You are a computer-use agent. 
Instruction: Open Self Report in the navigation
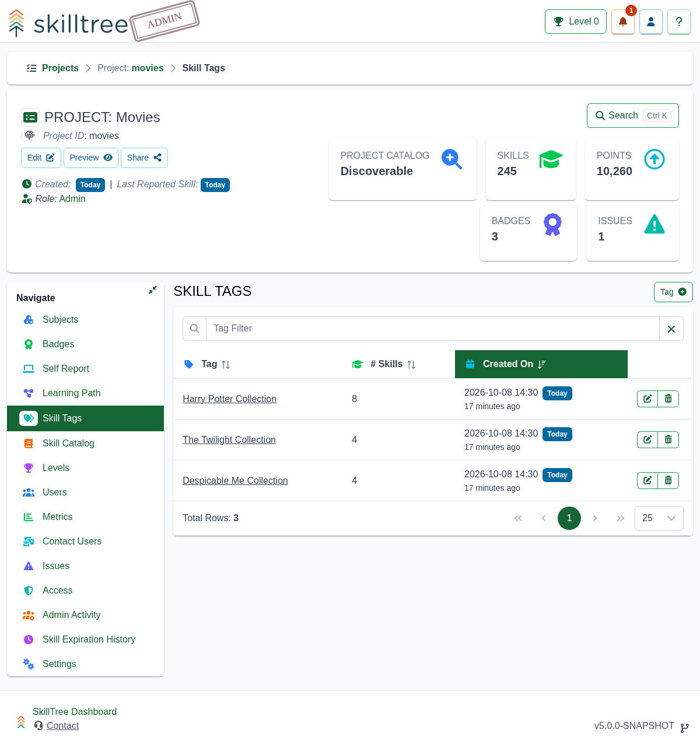85,369
